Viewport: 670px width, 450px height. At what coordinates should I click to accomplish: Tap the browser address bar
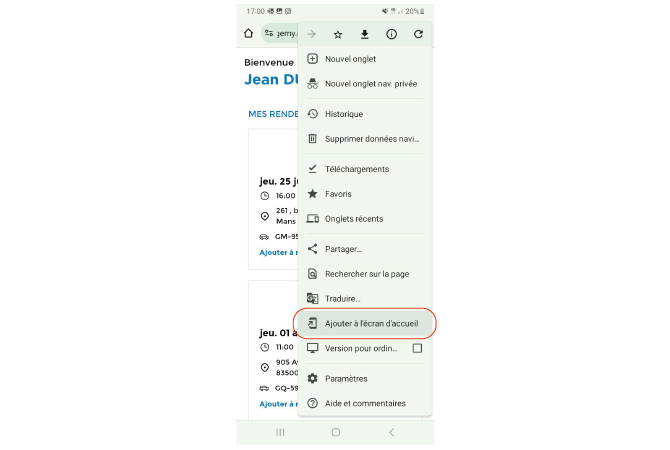(x=280, y=33)
